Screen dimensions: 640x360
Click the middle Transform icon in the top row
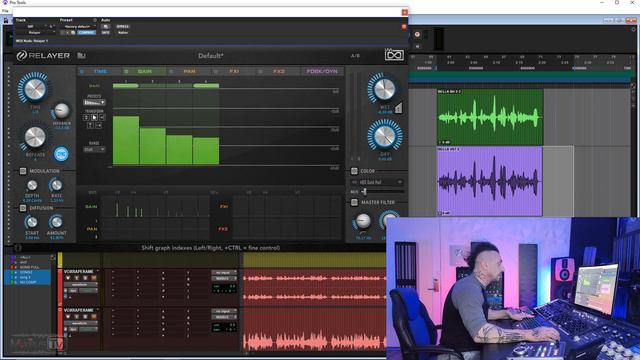pyautogui.click(x=94, y=117)
